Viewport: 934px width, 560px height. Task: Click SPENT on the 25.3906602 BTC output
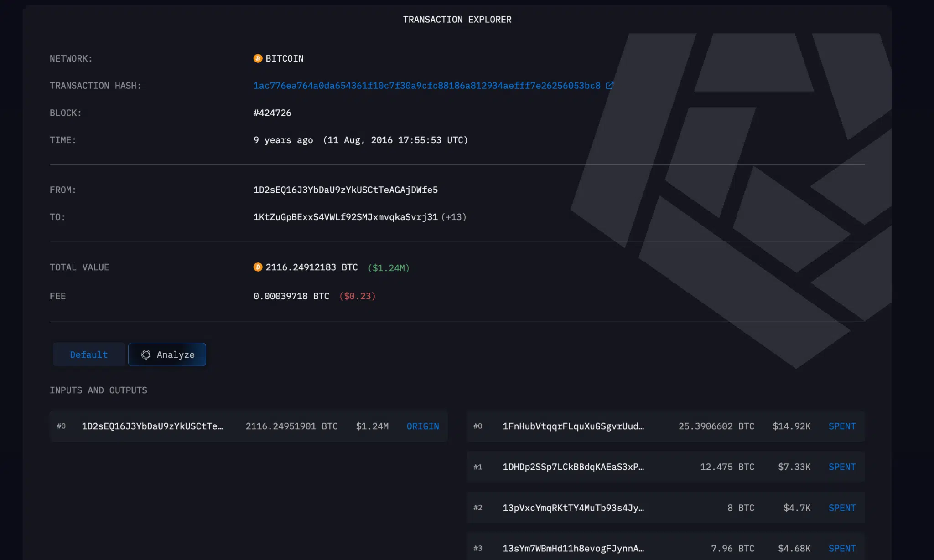point(842,426)
